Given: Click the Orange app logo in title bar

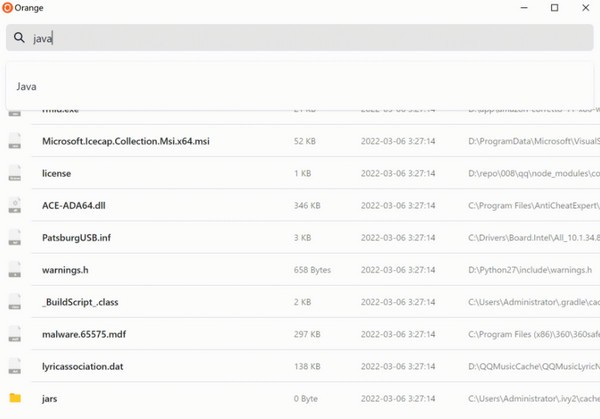Looking at the screenshot, I should (x=8, y=8).
